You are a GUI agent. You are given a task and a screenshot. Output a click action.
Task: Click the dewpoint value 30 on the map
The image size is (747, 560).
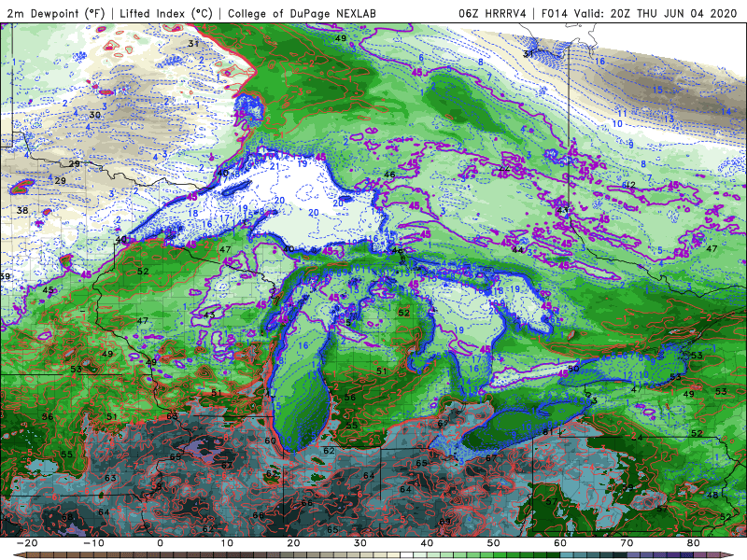pos(95,115)
